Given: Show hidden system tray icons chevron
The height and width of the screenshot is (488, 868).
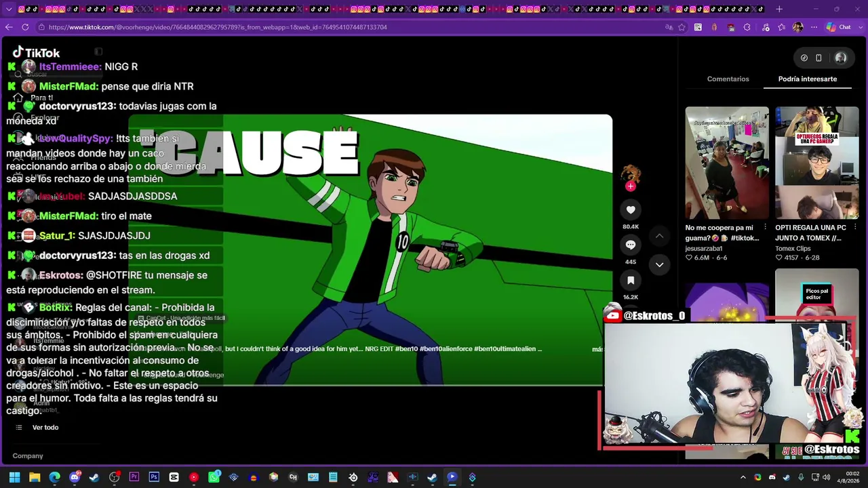Looking at the screenshot, I should pos(743,477).
